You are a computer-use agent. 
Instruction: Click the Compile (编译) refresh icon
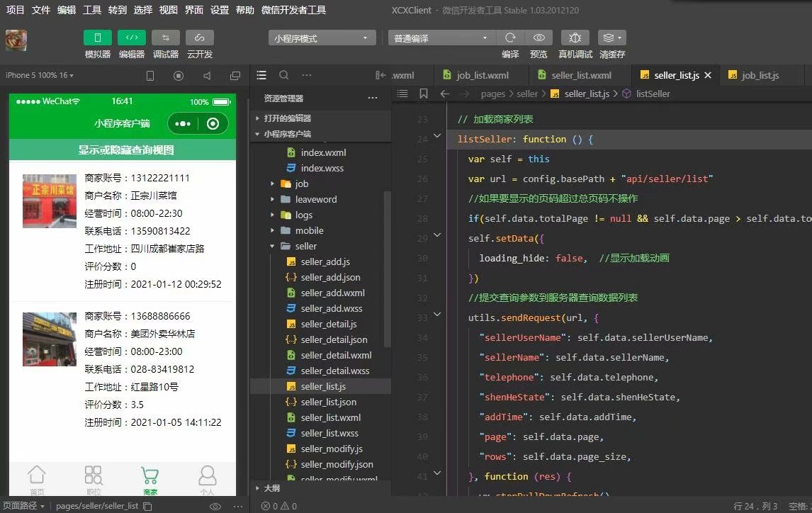coord(510,38)
